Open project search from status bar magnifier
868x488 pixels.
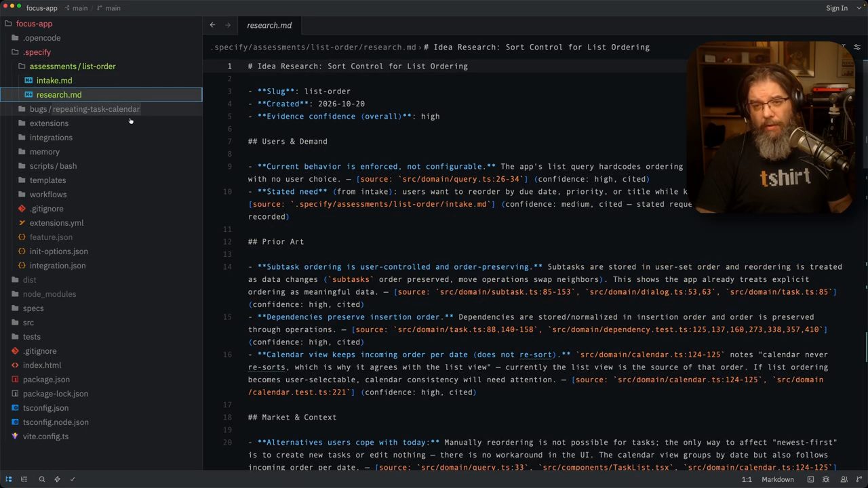pyautogui.click(x=41, y=479)
